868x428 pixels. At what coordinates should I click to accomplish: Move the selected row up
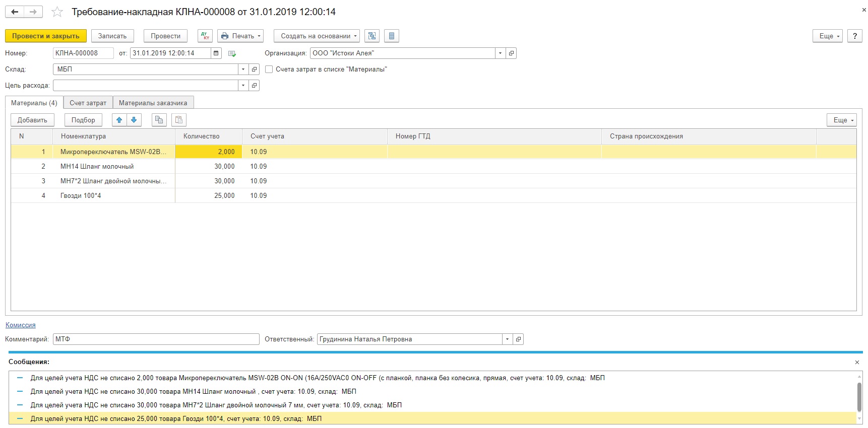point(119,120)
